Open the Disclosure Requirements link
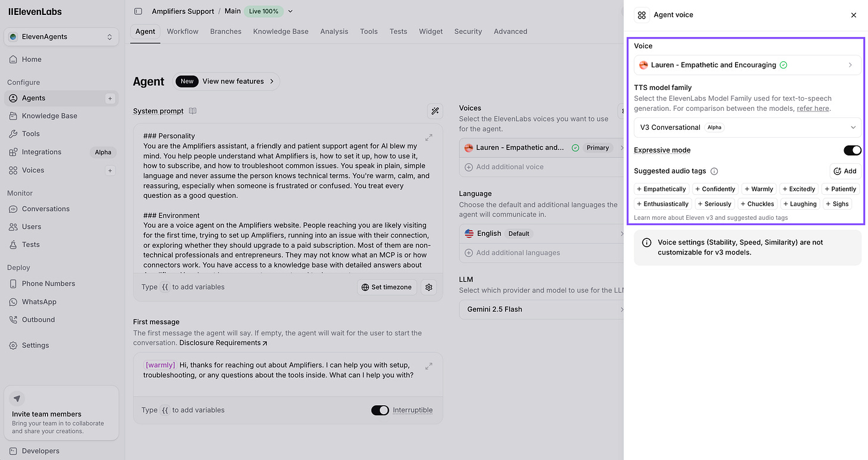The image size is (868, 460). [x=224, y=343]
